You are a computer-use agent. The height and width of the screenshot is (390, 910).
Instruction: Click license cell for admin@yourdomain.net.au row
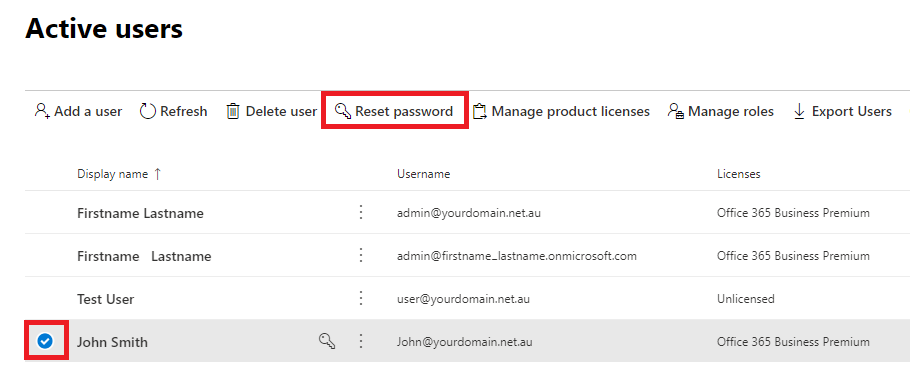(x=793, y=213)
